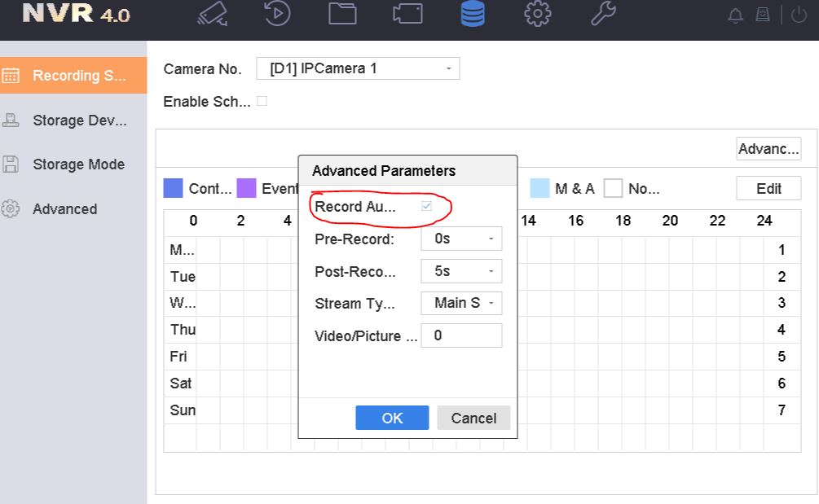
Task: Toggle the Record Audio checkbox
Action: 426,207
